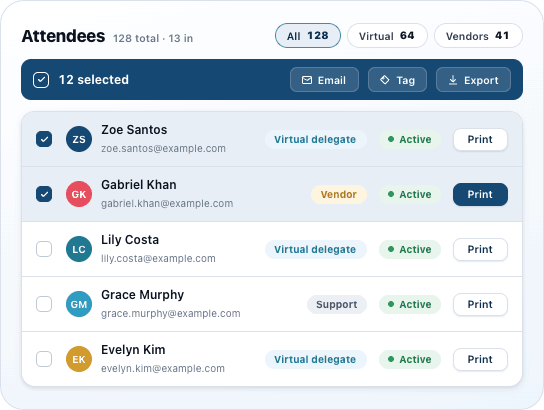Click the download icon in Export button

452,80
